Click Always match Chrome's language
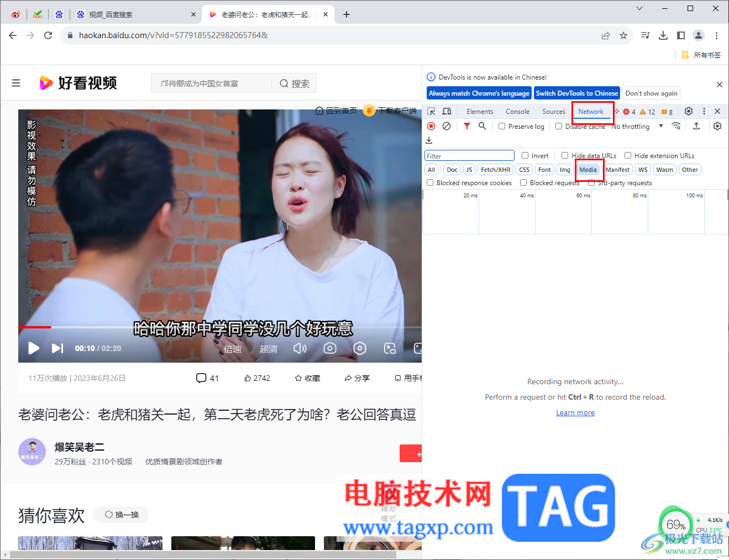This screenshot has width=729, height=560. tap(479, 93)
